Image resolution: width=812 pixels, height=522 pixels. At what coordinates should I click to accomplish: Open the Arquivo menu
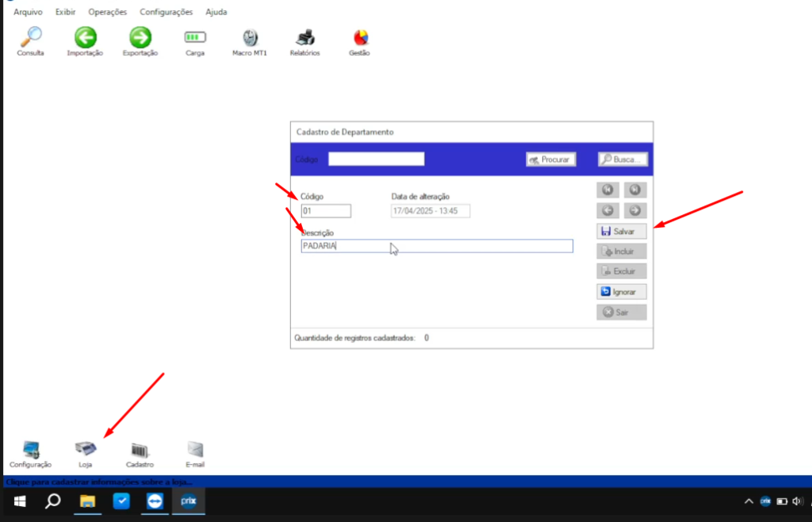click(28, 12)
